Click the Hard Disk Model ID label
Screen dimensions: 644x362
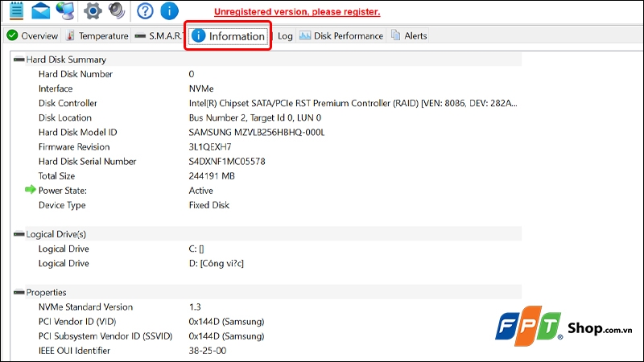(x=77, y=133)
